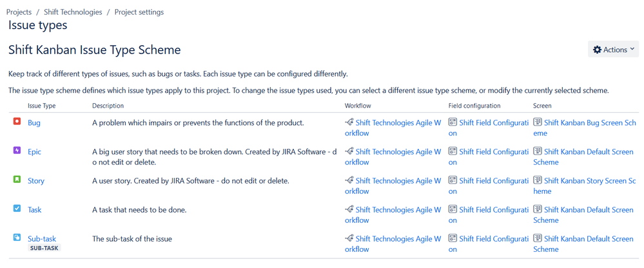Open Task's Shift Technologies Agile Workflow link

tap(393, 215)
